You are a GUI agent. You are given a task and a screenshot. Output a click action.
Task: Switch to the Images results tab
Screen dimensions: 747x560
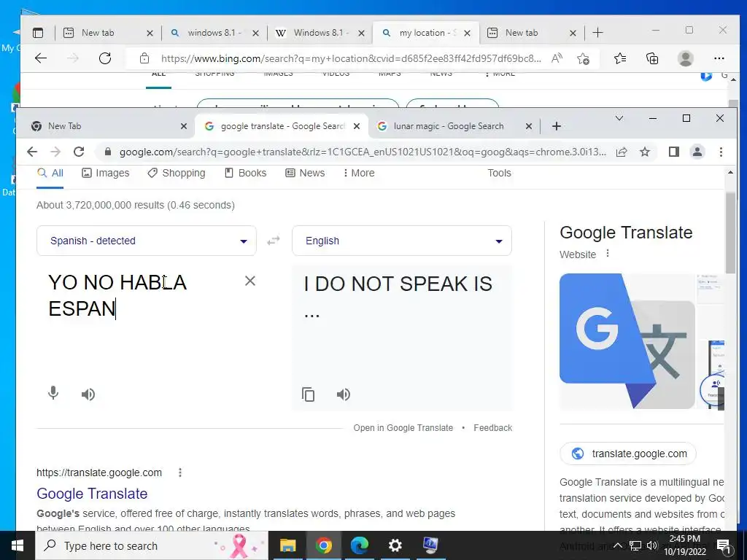click(106, 173)
